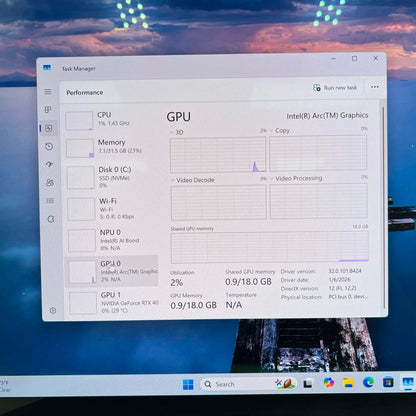Open the Users icon in sidebar
This screenshot has height=416, width=416.
coord(50,183)
